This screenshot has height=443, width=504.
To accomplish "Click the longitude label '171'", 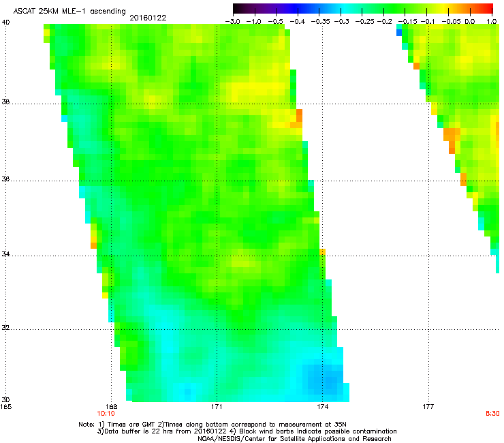I will [x=217, y=407].
